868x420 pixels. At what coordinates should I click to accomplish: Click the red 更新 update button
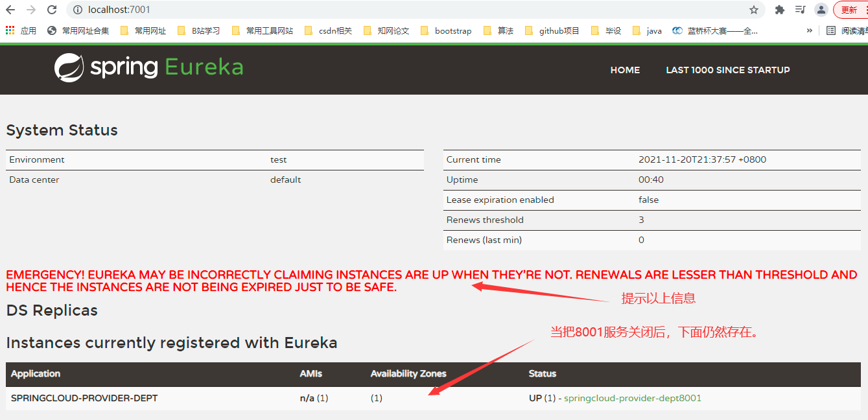pyautogui.click(x=850, y=10)
